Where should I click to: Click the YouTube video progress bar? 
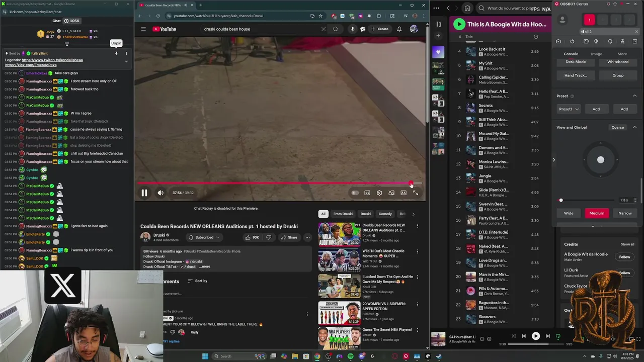tap(280, 184)
